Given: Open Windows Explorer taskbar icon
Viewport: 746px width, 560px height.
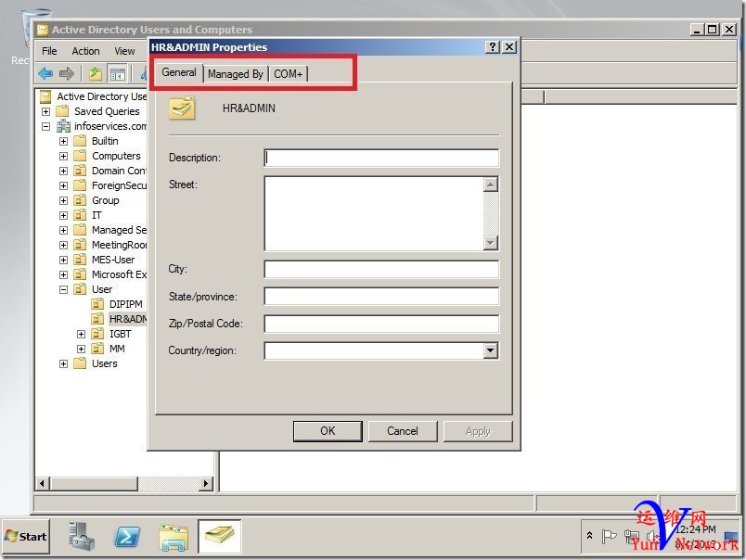Looking at the screenshot, I should (174, 538).
